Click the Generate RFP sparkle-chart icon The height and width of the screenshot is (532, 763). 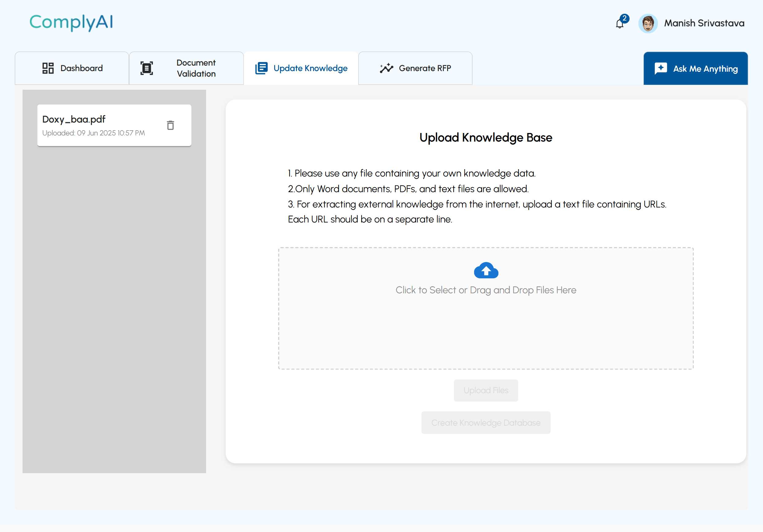pos(386,68)
